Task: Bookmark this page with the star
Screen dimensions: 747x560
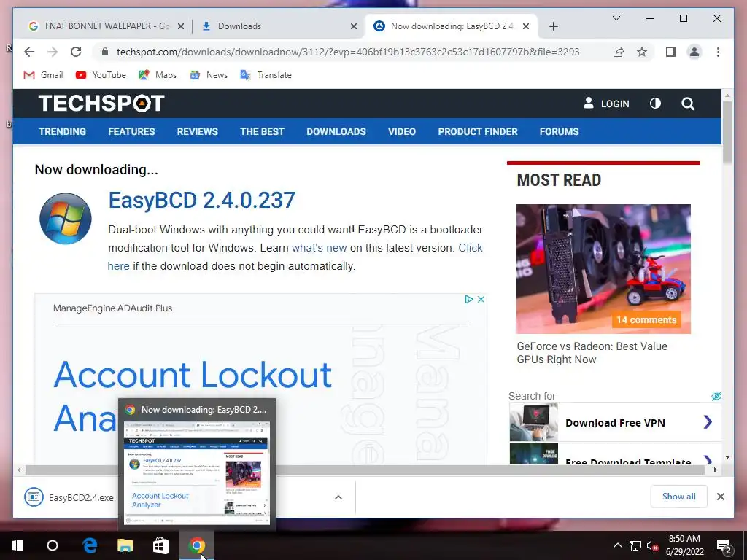Action: [642, 52]
